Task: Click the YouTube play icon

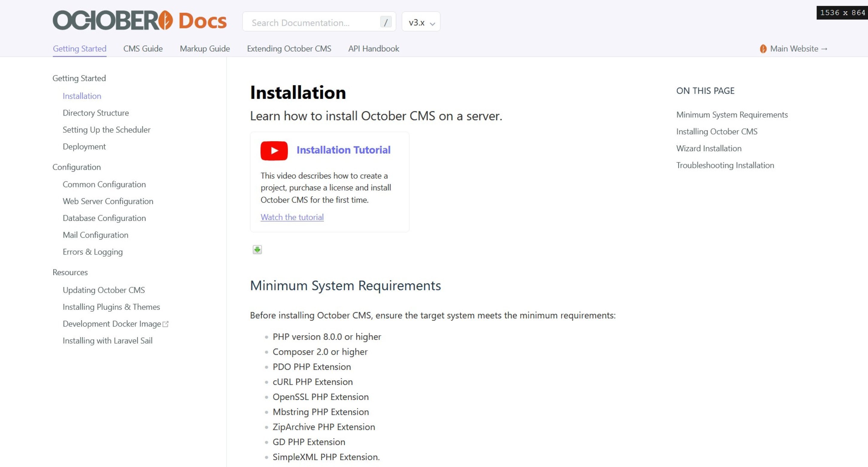Action: [x=274, y=150]
